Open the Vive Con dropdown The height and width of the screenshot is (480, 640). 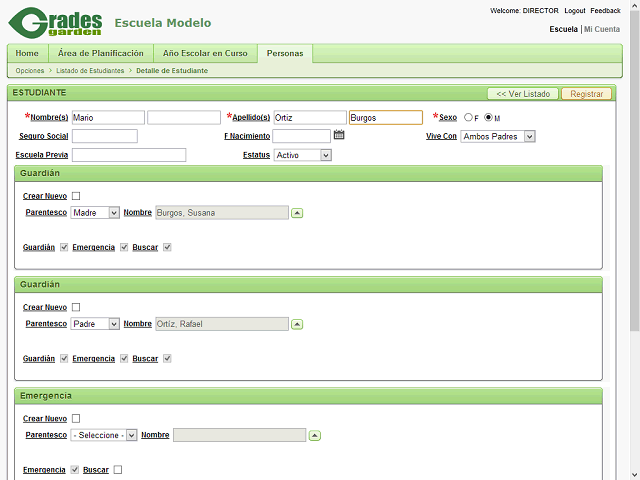point(497,136)
